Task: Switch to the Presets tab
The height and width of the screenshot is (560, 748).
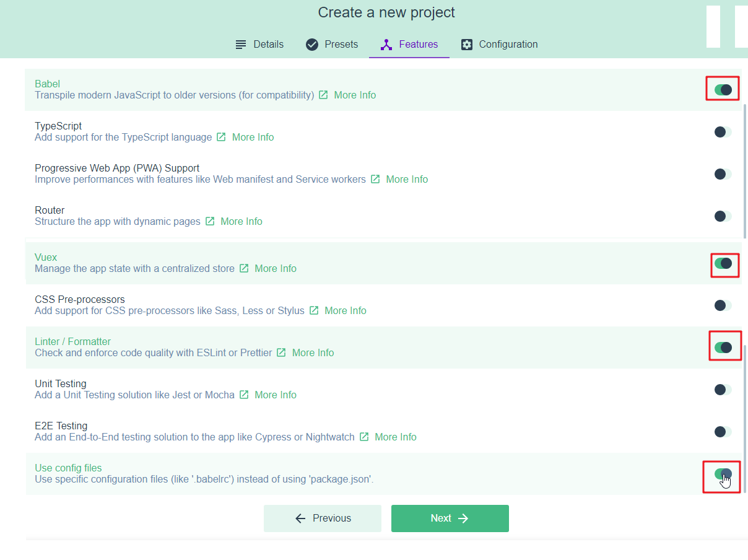Action: click(332, 45)
